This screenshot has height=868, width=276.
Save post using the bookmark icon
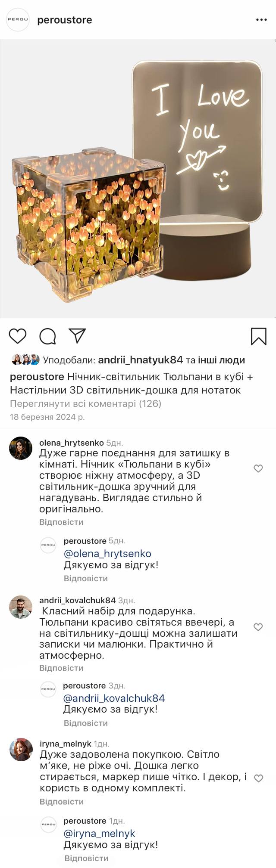tap(258, 336)
